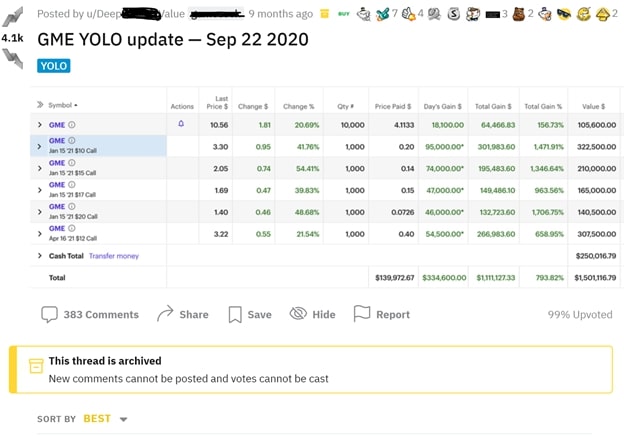This screenshot has width=624, height=436.
Task: Expand the Apr 16 '21 $12 Call row
Action: (x=39, y=234)
